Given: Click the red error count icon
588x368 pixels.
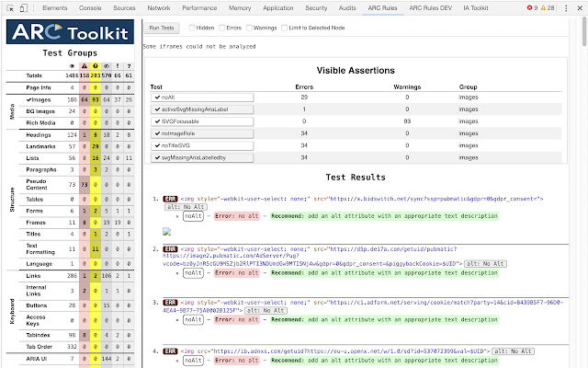Looking at the screenshot, I should (x=531, y=6).
